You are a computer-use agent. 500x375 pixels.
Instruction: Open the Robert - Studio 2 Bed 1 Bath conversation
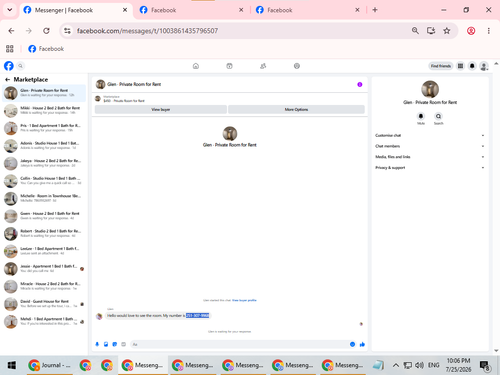(x=44, y=233)
